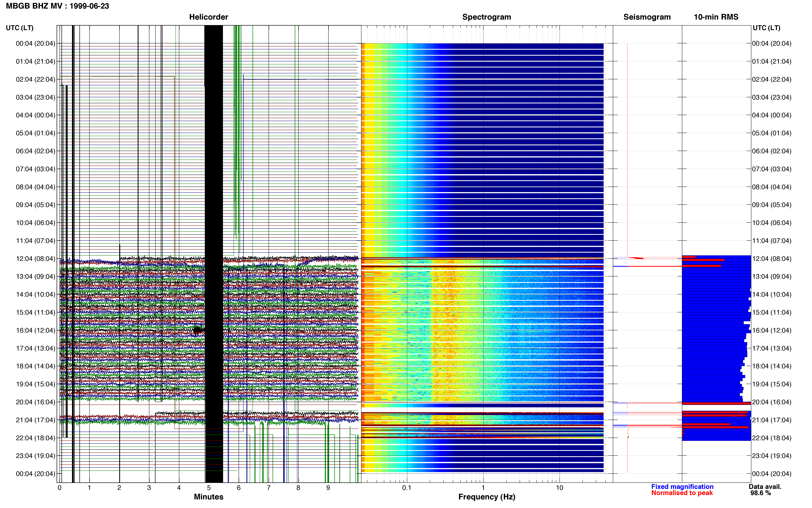Click the Minutes axis tick label 4

(179, 487)
